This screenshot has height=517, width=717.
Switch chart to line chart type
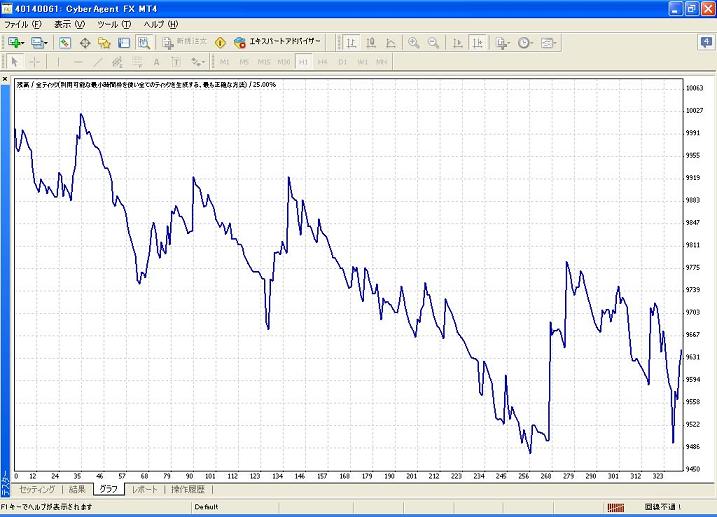point(391,43)
